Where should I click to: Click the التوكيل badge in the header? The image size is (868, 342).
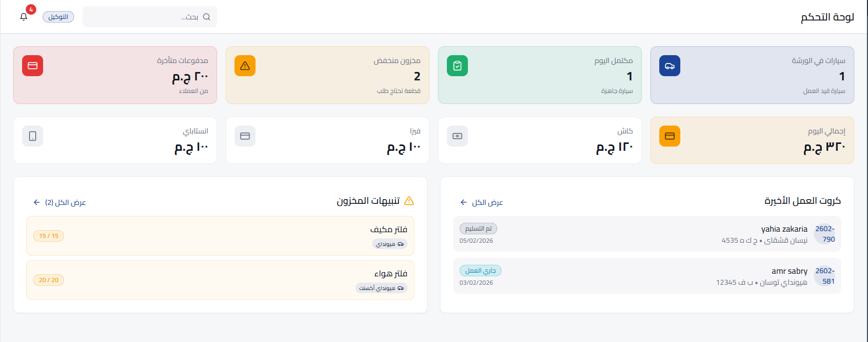click(58, 17)
